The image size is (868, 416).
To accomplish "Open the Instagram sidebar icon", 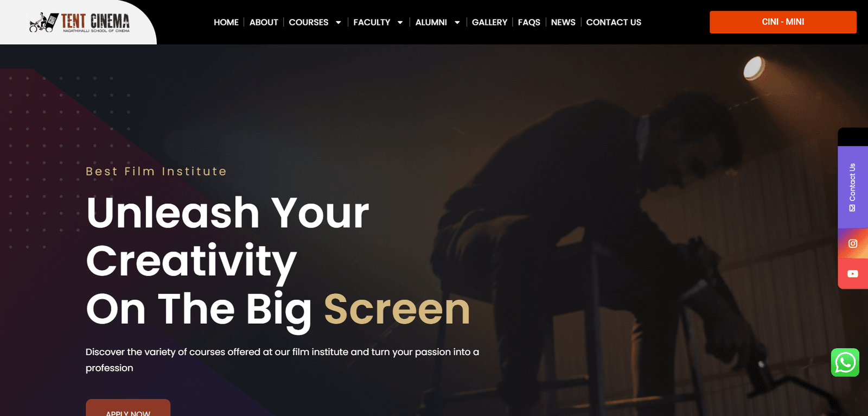I will pos(853,243).
